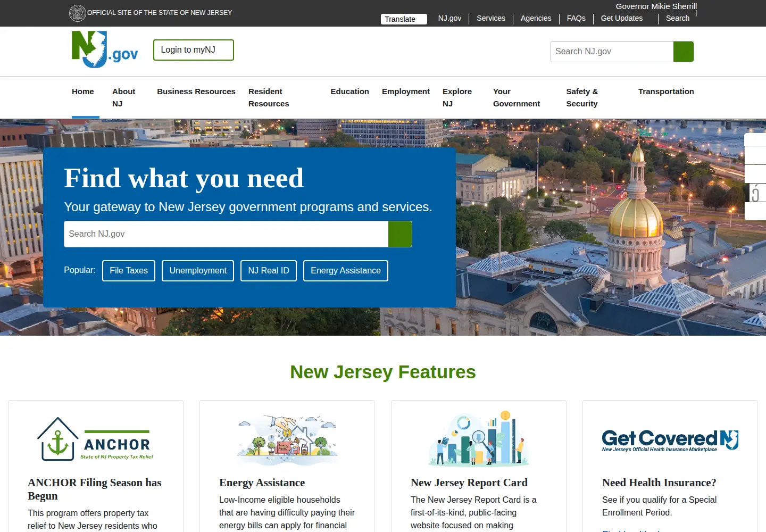Click the New Jersey Features section heading

383,372
